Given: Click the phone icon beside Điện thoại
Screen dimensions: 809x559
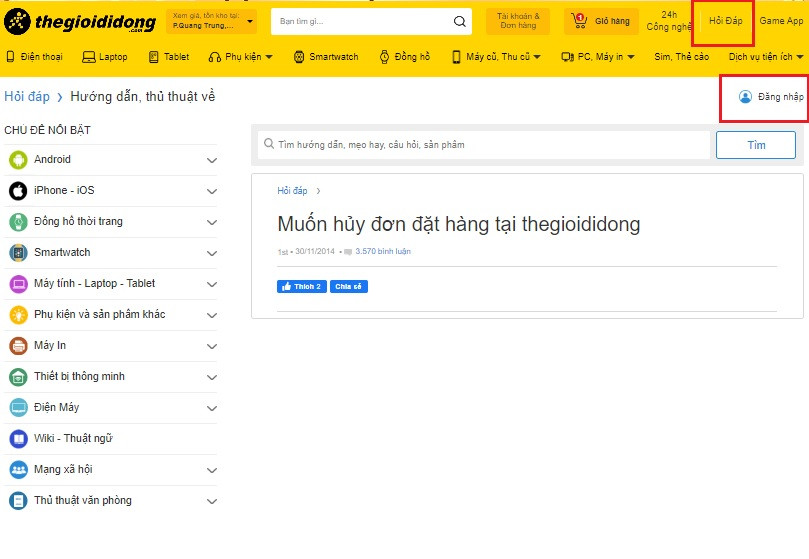Looking at the screenshot, I should pyautogui.click(x=10, y=57).
